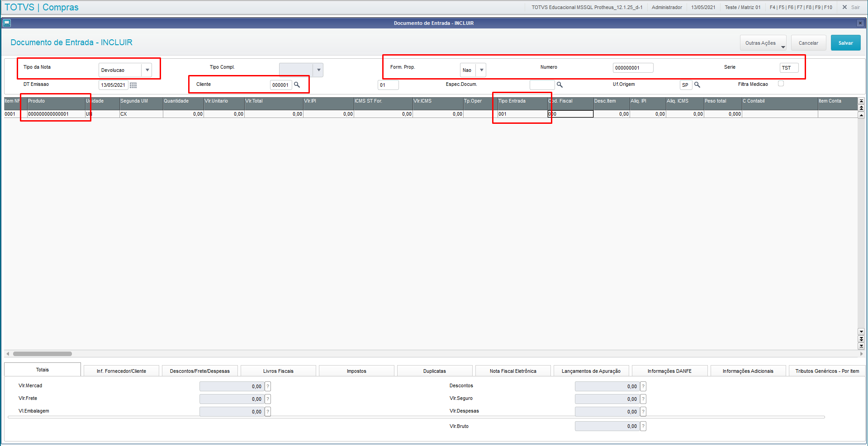This screenshot has height=446, width=868.
Task: Click the Segunda UM cell CX
Action: point(141,114)
